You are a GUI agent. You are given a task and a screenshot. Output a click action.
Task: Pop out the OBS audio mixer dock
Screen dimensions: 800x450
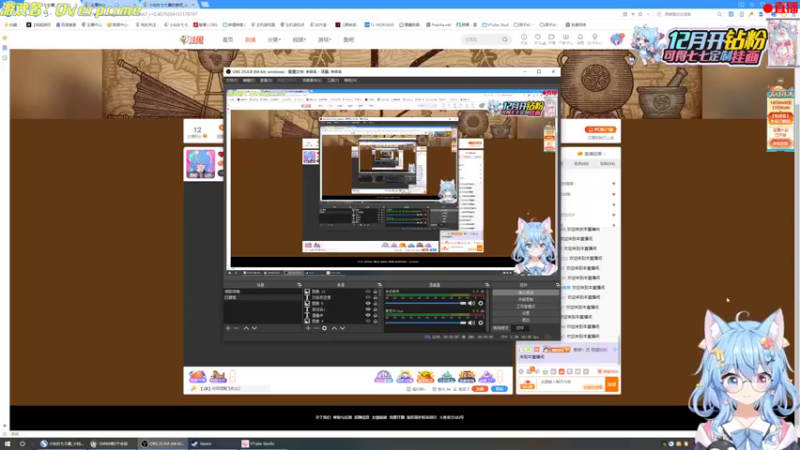click(x=487, y=285)
